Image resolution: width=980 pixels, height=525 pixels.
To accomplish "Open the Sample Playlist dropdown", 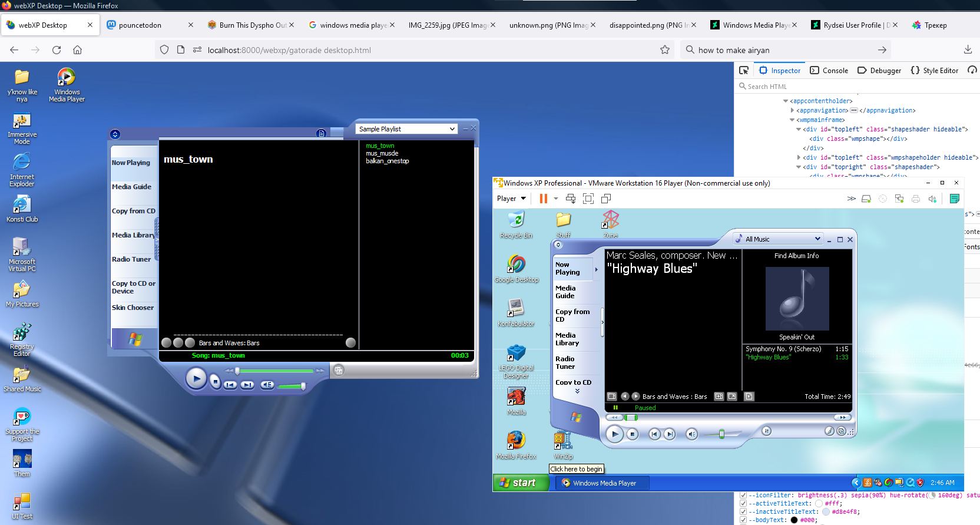I will coord(407,129).
